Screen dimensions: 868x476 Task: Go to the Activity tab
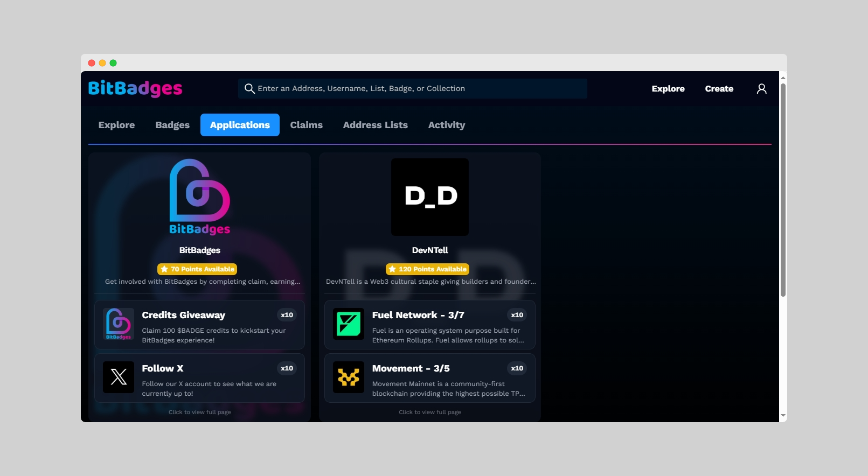pos(447,125)
